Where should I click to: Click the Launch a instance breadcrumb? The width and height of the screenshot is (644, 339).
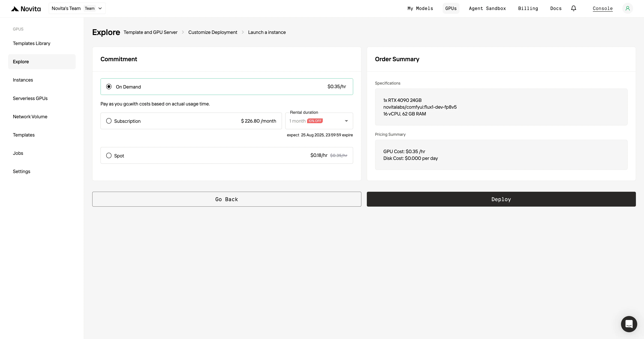tap(267, 32)
